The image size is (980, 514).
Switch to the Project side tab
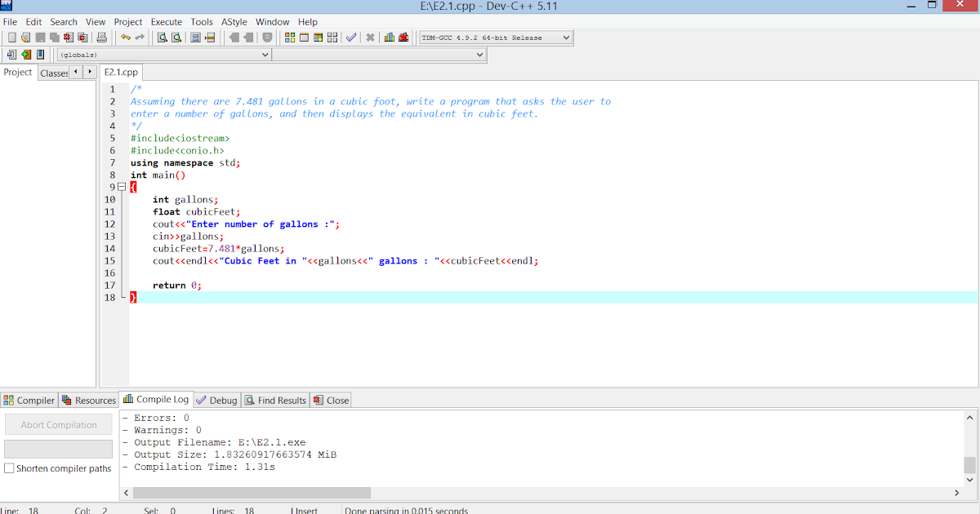pyautogui.click(x=18, y=73)
